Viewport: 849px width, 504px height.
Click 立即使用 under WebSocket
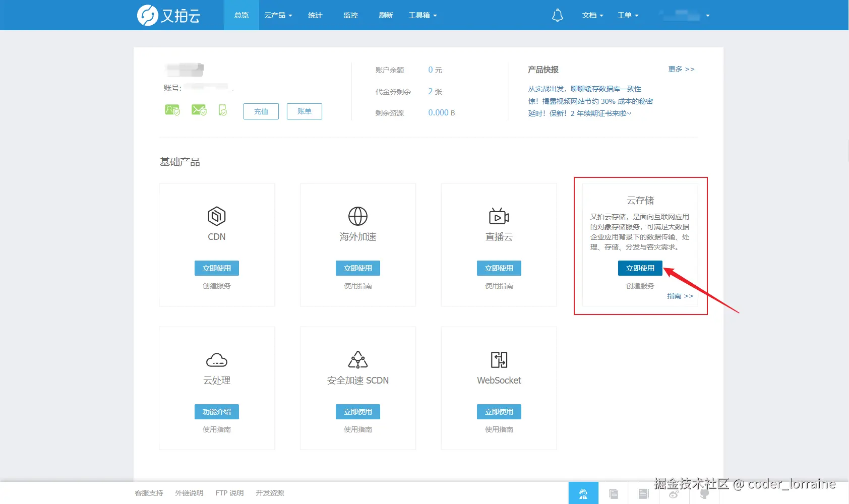click(499, 412)
